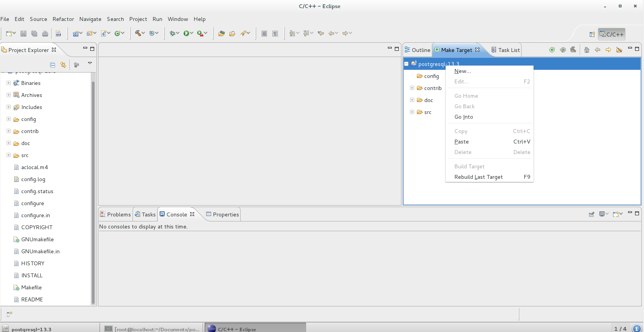Screen dimensions: 644x332
Task: Click Collapse All icon in Project Explorer
Action: coord(53,65)
